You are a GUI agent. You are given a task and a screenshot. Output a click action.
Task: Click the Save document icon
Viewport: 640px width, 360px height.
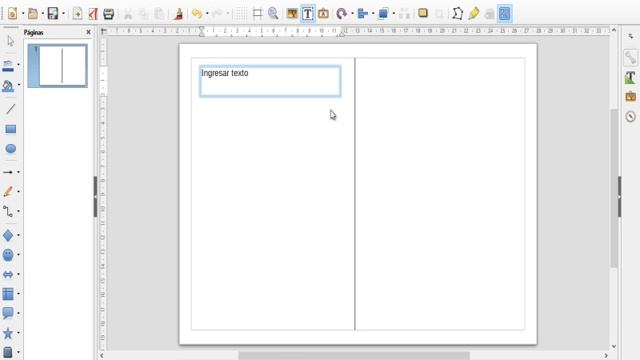53,13
